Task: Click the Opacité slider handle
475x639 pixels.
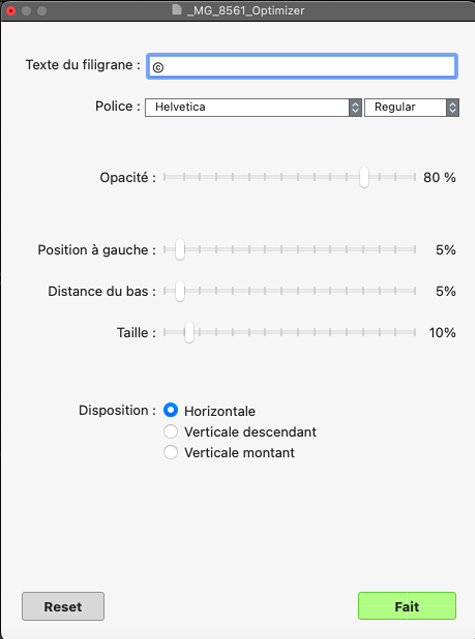Action: coord(364,177)
